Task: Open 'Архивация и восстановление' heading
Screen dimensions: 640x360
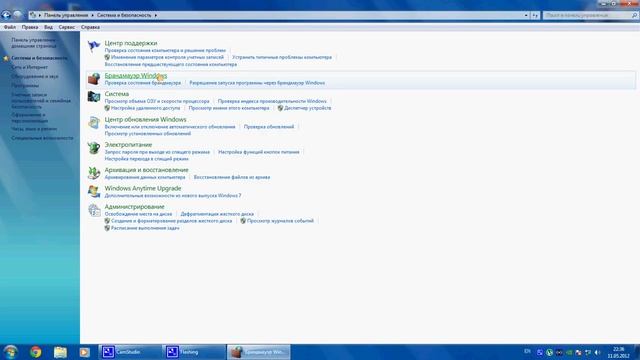Action: point(147,170)
